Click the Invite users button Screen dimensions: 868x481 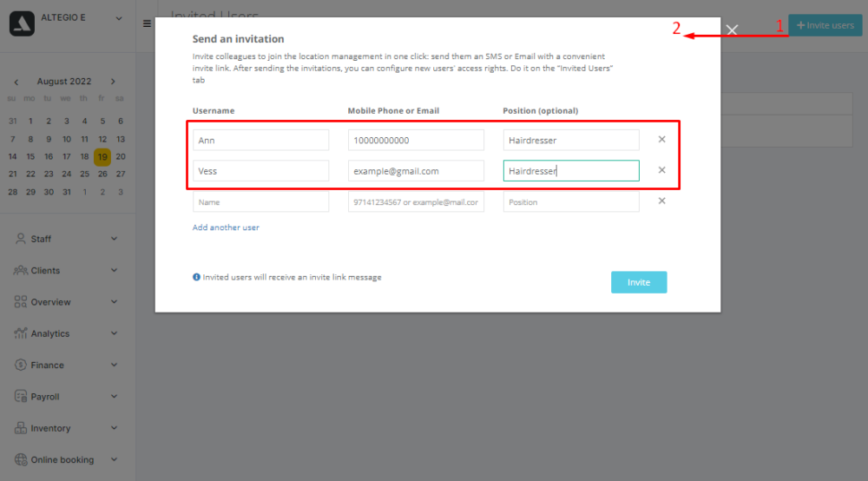[x=825, y=25]
